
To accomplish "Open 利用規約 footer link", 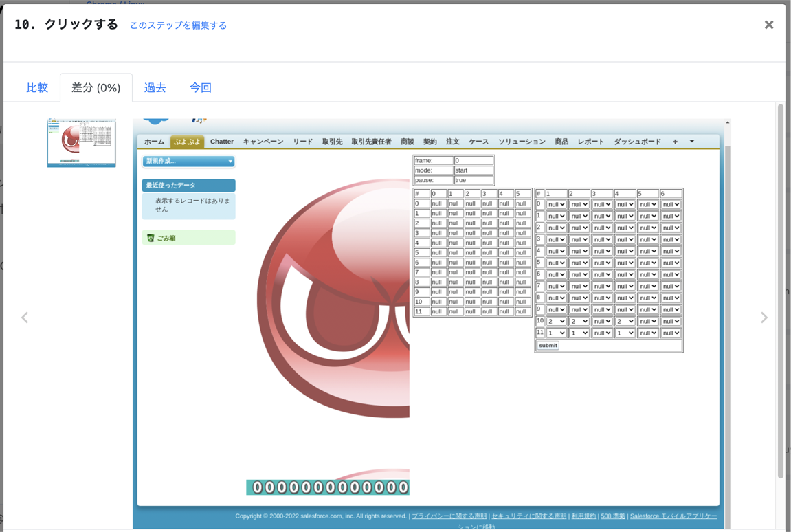I will 583,516.
